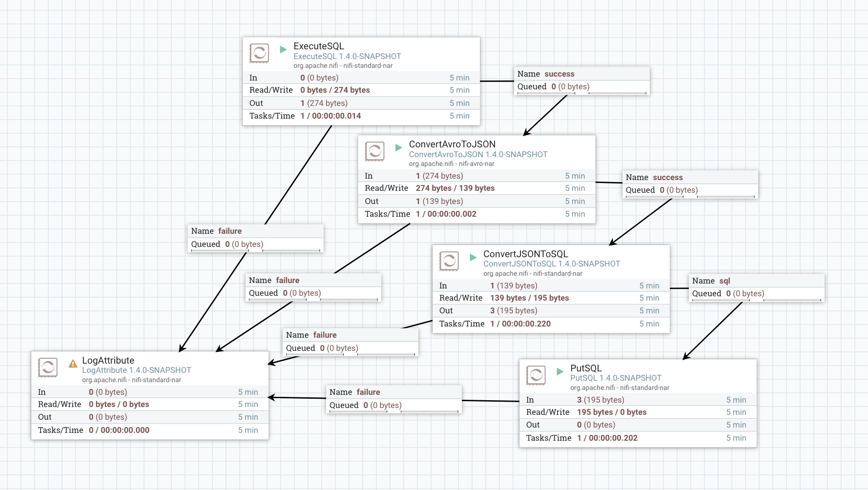Screen dimensions: 868x490
Task: Click LogAttribute Read/Write 0 bytes / 0 bytes
Action: pos(119,405)
